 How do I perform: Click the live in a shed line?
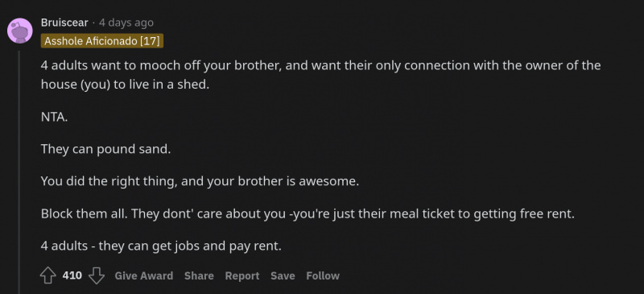point(125,85)
